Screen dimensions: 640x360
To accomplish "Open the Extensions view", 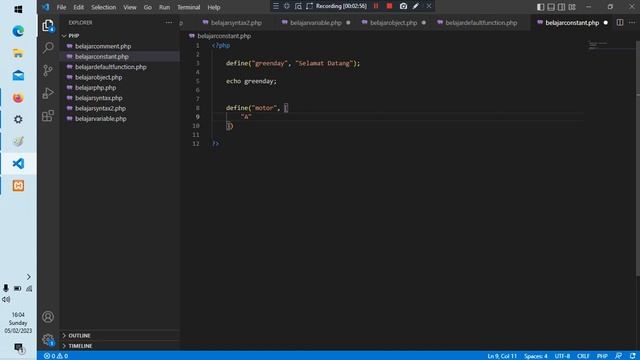I will coord(48,116).
